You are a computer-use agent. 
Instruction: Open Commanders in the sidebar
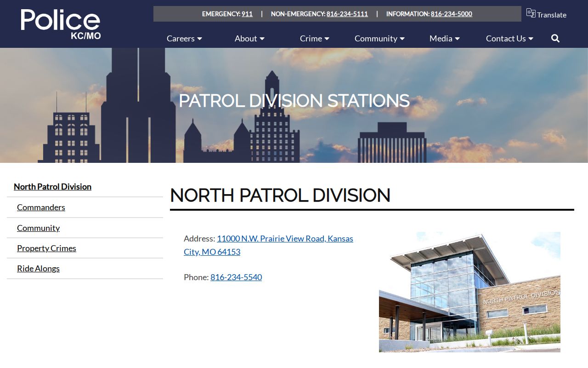(41, 207)
